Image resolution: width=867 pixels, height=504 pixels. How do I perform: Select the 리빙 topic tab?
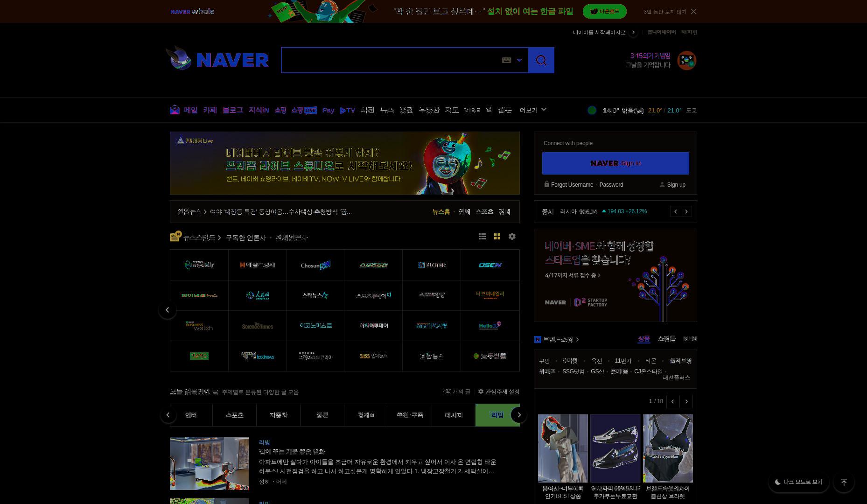pos(497,415)
